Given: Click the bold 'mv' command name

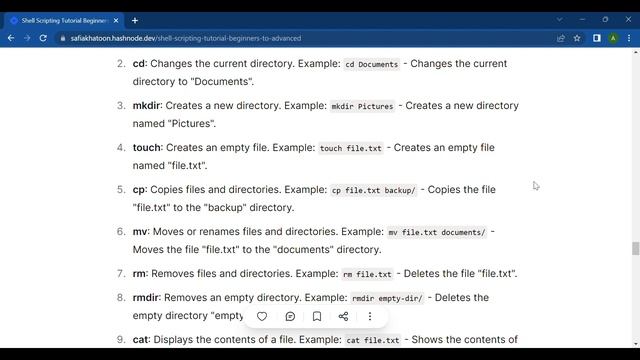Looking at the screenshot, I should click(140, 232).
